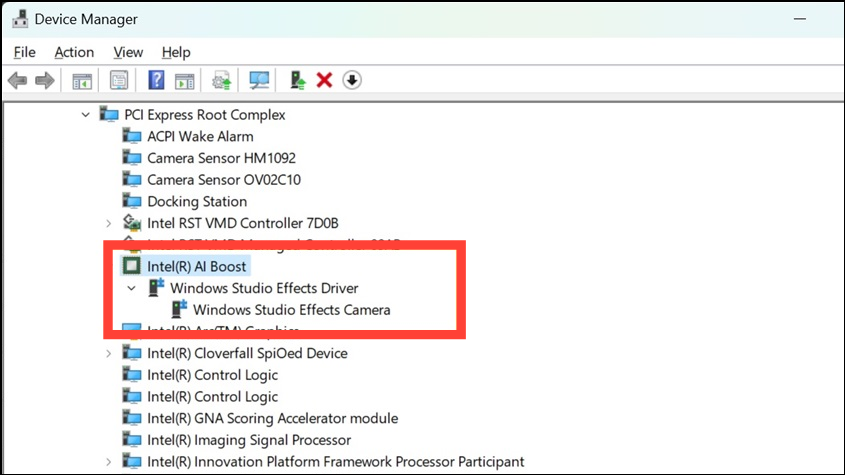Screen dimensions: 845x475
Task: Select Windows Studio Effects Camera text
Action: [x=292, y=310]
